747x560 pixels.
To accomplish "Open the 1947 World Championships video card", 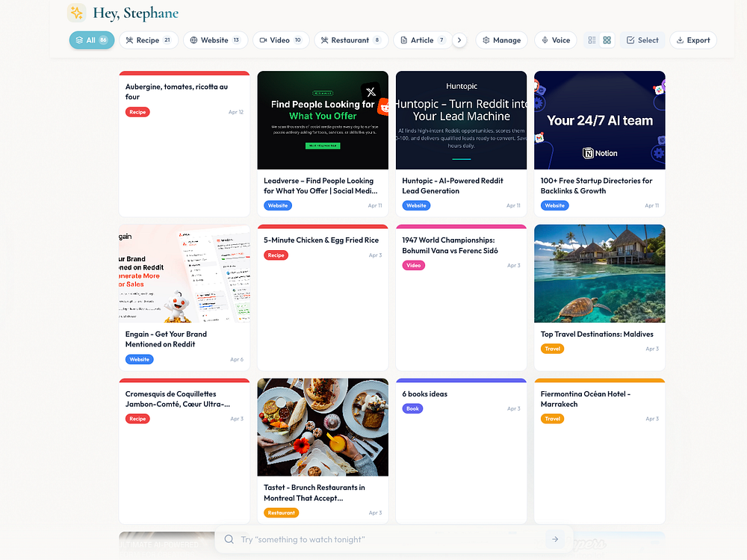I will [x=461, y=298].
